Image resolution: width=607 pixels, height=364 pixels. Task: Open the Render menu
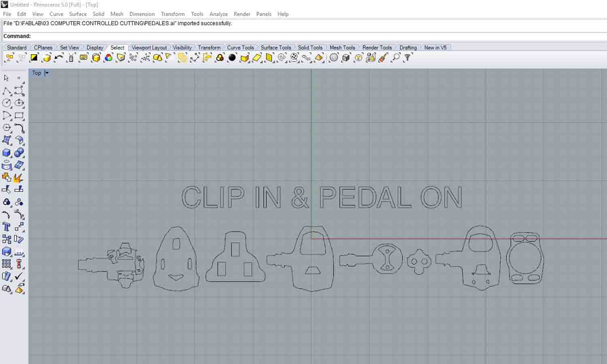coord(242,14)
